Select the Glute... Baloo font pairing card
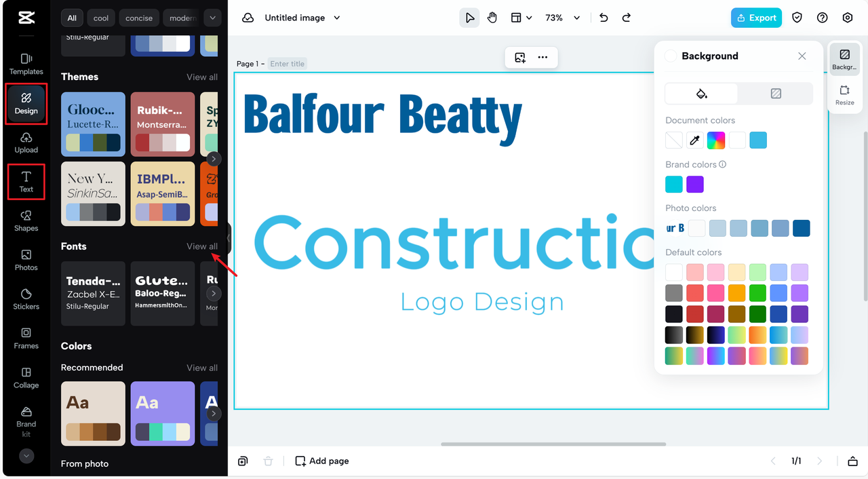Viewport: 868px width, 479px height. (163, 294)
